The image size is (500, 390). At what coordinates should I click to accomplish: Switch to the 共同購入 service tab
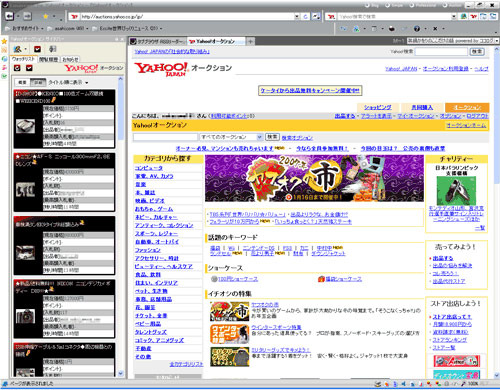[x=422, y=107]
